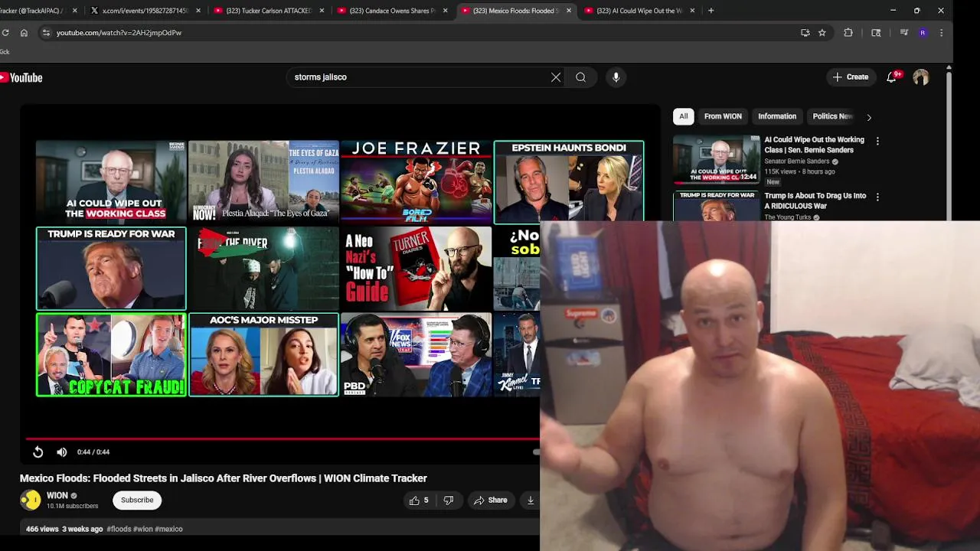Bookmark this page with the star icon

[822, 33]
